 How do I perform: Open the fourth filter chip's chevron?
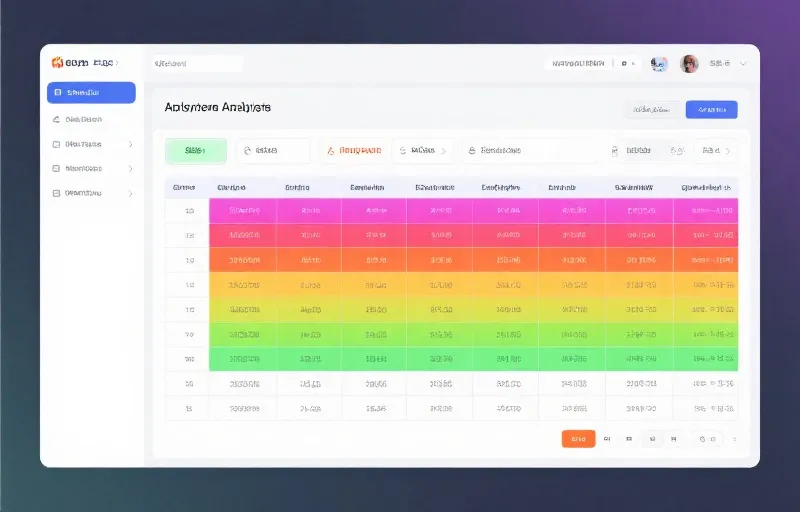tap(443, 151)
